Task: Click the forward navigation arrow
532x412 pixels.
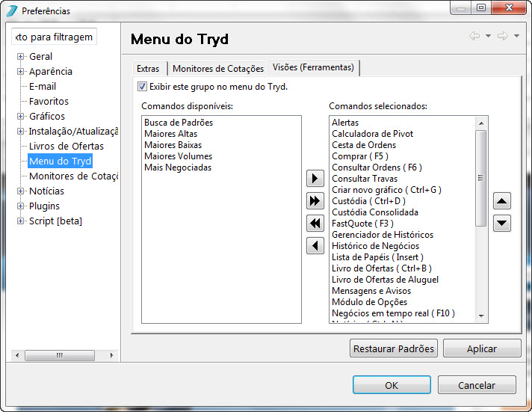Action: 503,36
